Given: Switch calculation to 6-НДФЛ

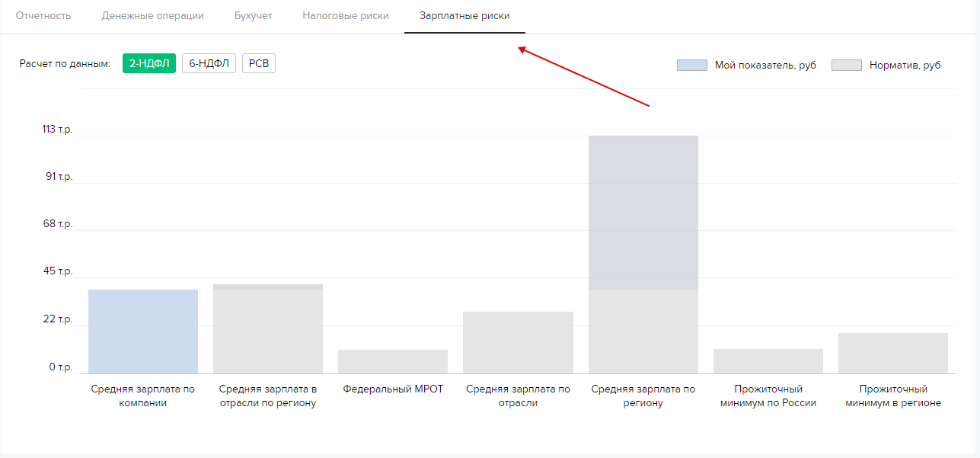Looking at the screenshot, I should (x=209, y=64).
